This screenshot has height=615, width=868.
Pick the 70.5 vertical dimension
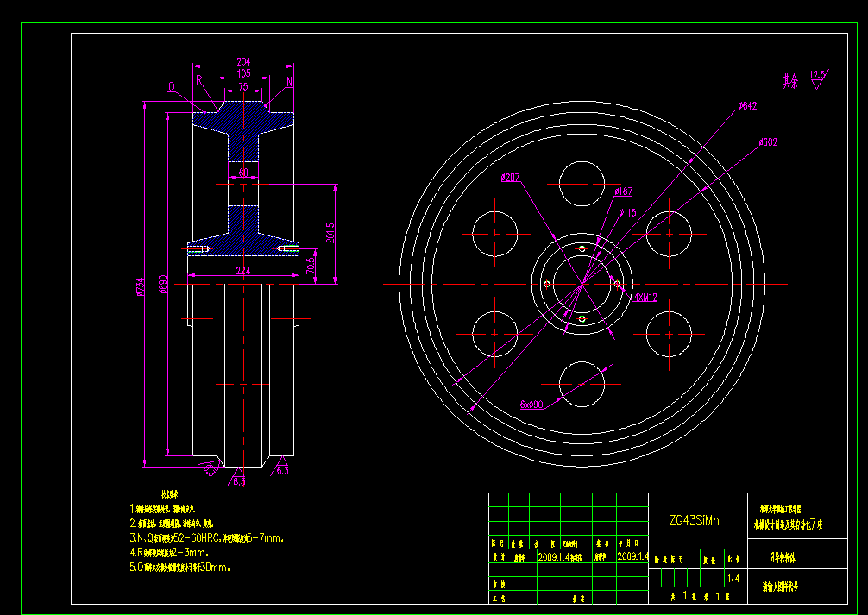311,264
